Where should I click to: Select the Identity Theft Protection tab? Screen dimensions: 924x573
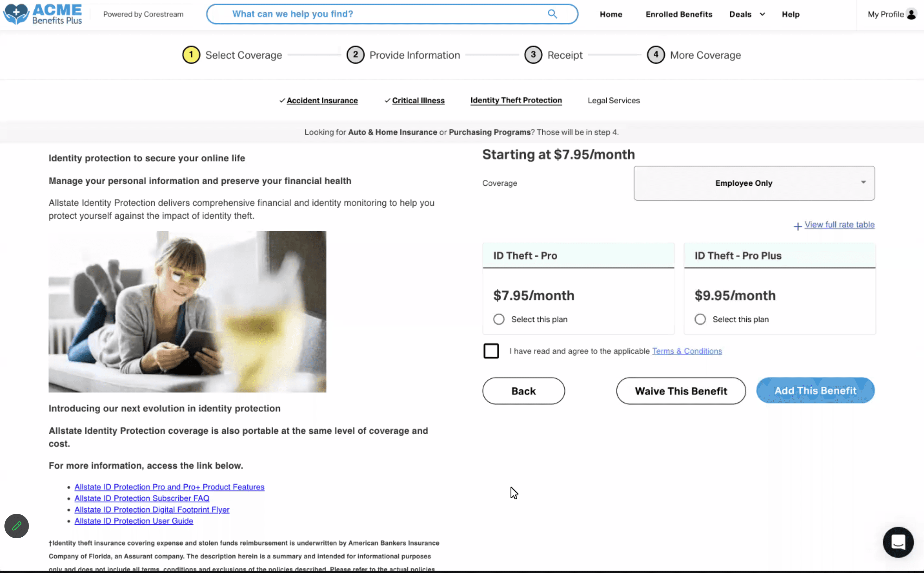click(516, 100)
